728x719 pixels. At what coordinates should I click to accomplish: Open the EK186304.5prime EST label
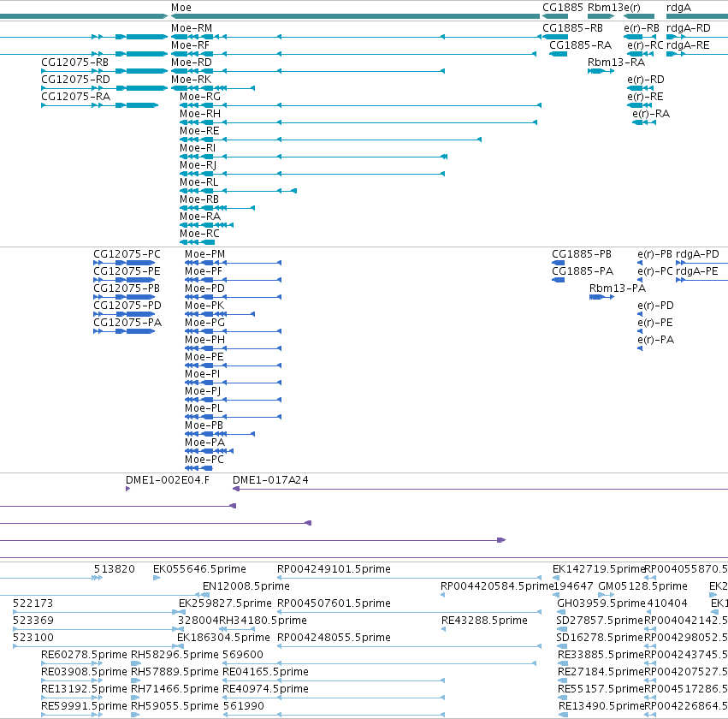point(223,638)
